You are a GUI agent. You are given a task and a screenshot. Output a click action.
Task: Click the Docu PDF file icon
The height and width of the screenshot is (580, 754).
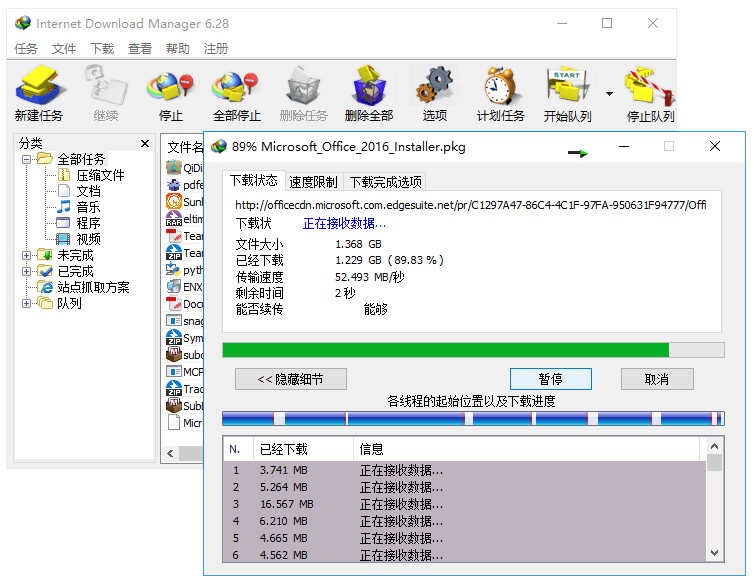tap(174, 304)
